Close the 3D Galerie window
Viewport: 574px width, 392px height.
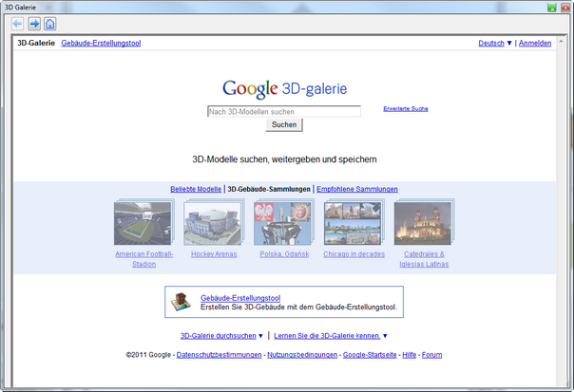coord(565,8)
